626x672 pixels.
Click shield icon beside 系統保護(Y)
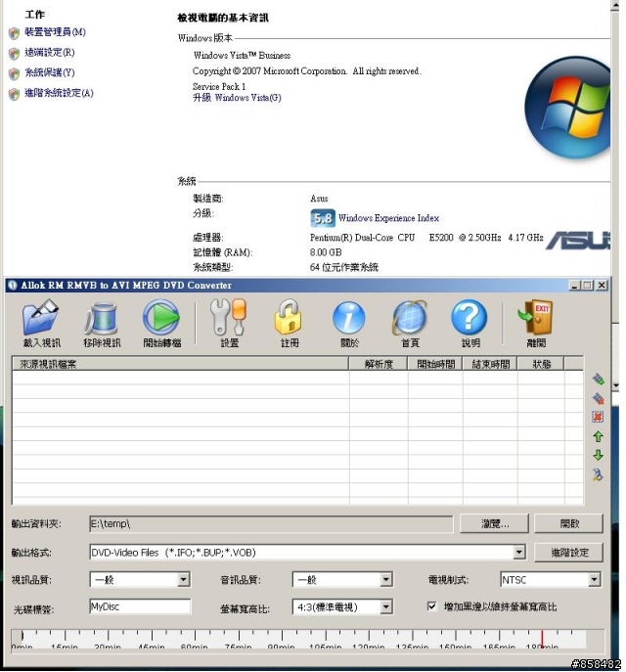coord(14,73)
